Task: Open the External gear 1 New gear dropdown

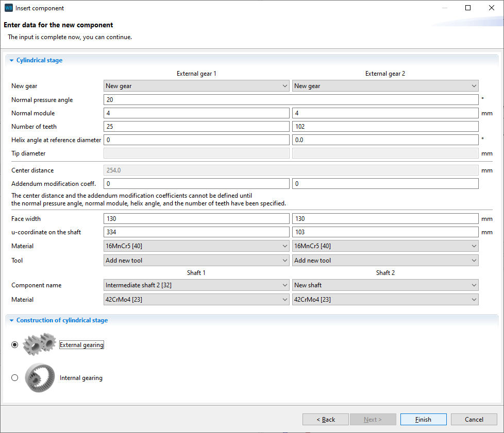Action: point(196,86)
